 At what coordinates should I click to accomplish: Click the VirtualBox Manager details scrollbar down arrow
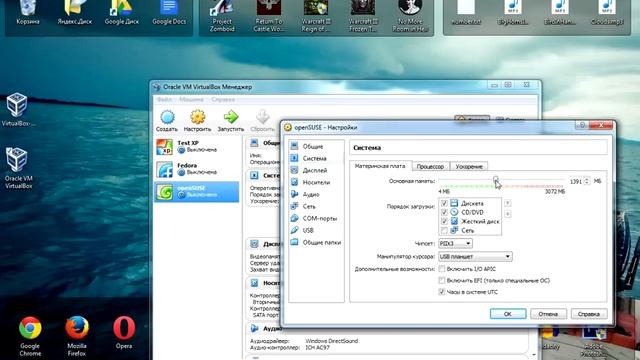pyautogui.click(x=534, y=356)
